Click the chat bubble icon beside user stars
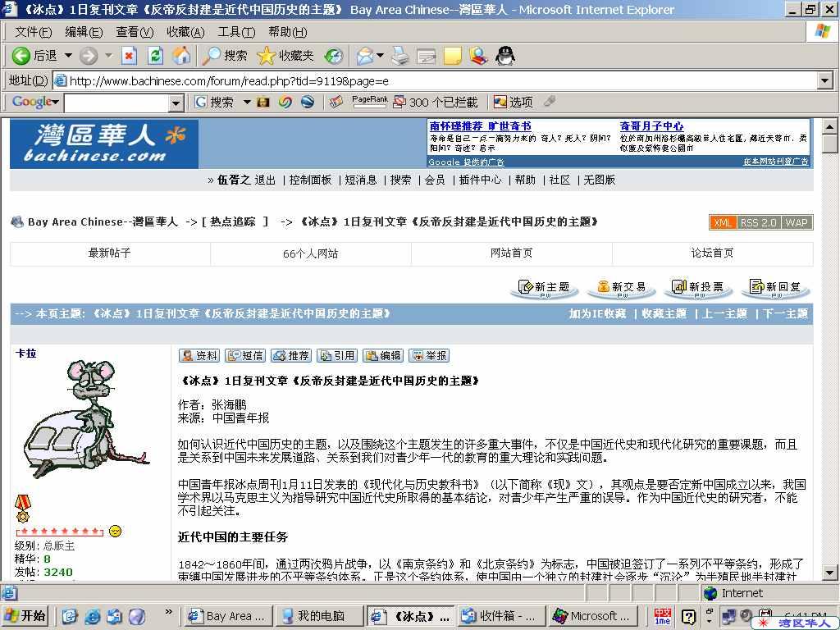The width and height of the screenshot is (840, 630). point(115,531)
